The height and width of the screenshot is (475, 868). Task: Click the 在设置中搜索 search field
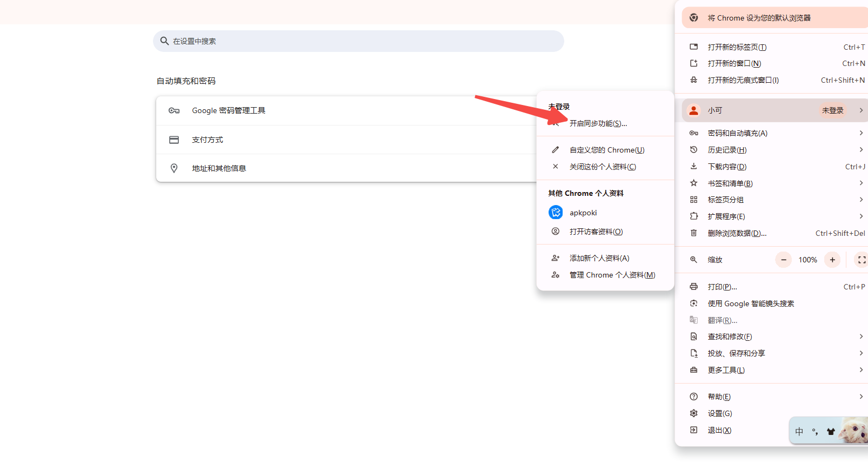click(x=358, y=41)
